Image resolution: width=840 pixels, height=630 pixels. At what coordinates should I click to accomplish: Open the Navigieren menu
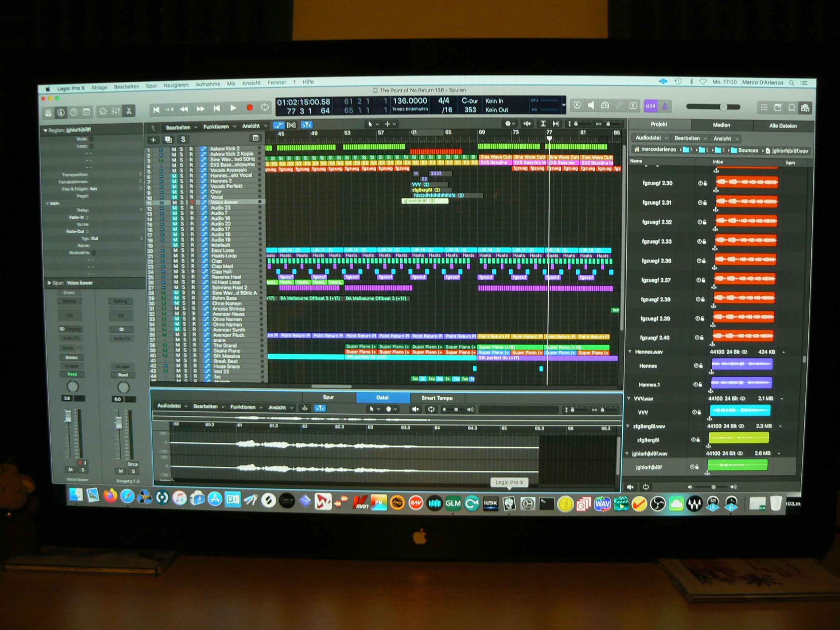click(176, 85)
